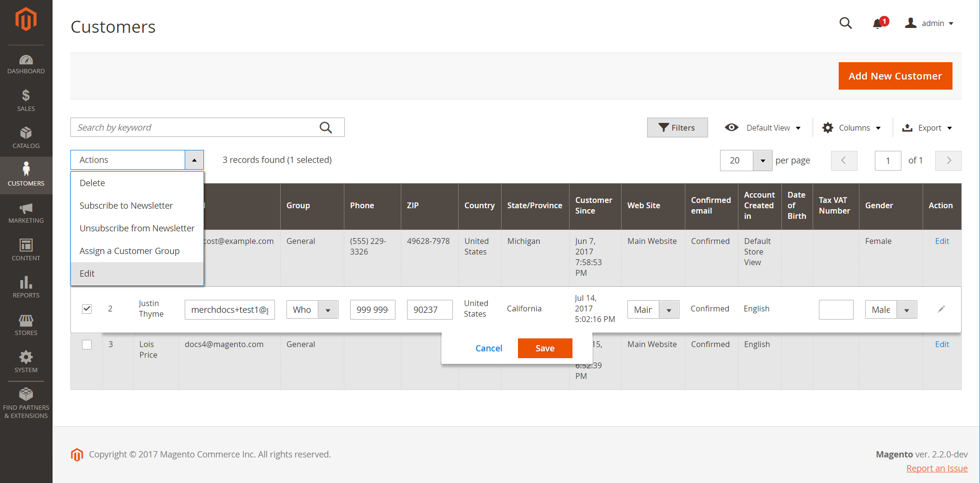Select Assign a Customer Group action

pyautogui.click(x=137, y=251)
